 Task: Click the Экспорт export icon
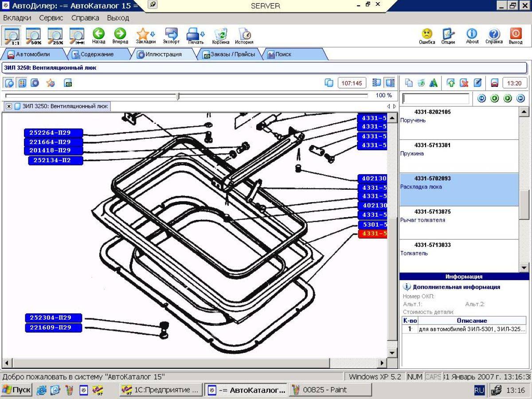point(171,36)
